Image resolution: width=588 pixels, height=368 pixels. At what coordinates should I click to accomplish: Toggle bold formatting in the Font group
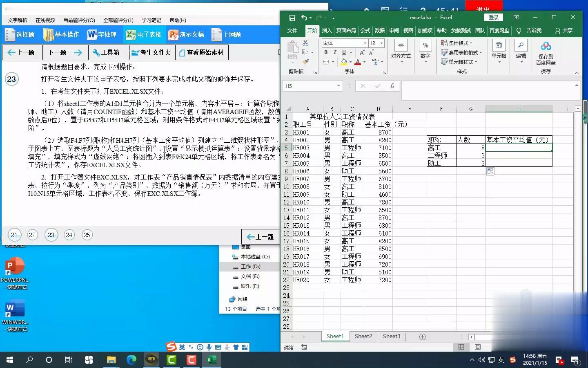tap(325, 52)
